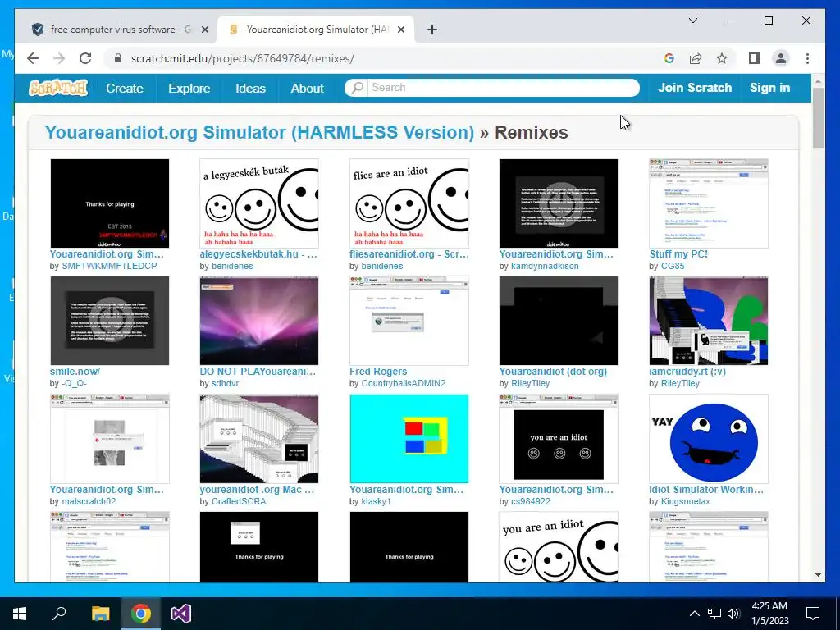Viewport: 840px width, 630px height.
Task: Click the volume speaker icon in the tray
Action: coord(733,614)
